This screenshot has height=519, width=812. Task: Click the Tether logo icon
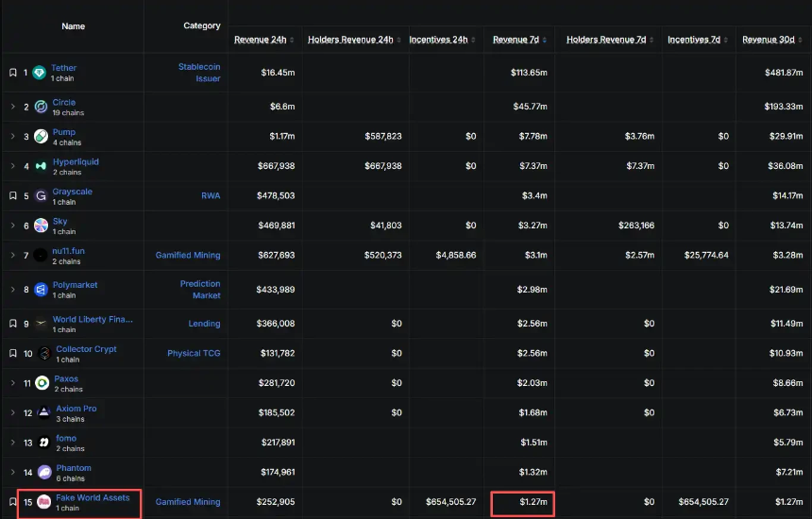tap(40, 73)
